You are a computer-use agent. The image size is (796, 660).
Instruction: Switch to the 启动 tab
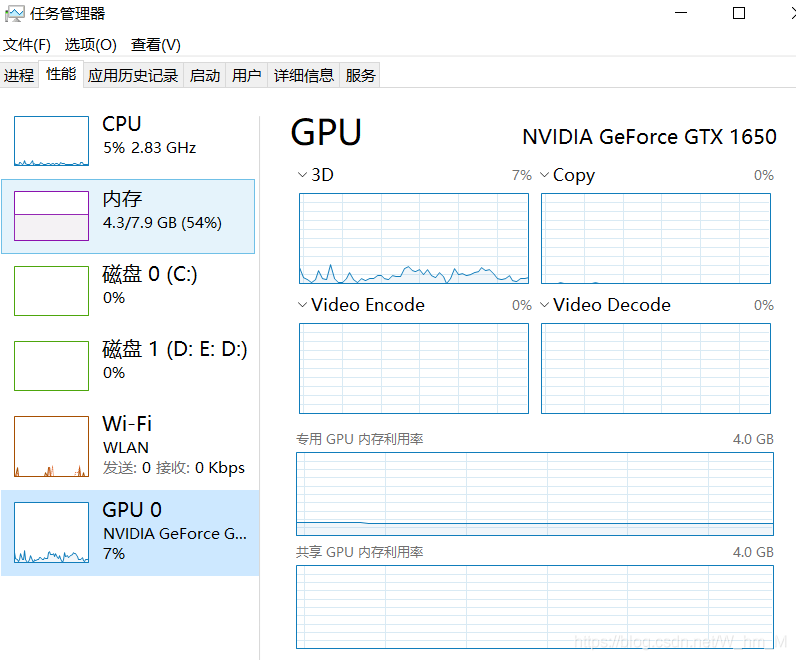pyautogui.click(x=205, y=76)
